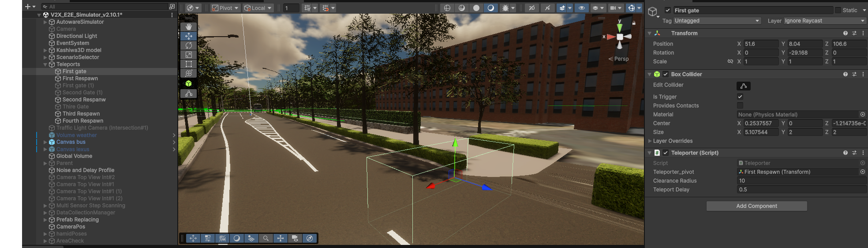This screenshot has height=248, width=868.
Task: Open the Layer dropdown showing Ignore Raycast
Action: 824,21
